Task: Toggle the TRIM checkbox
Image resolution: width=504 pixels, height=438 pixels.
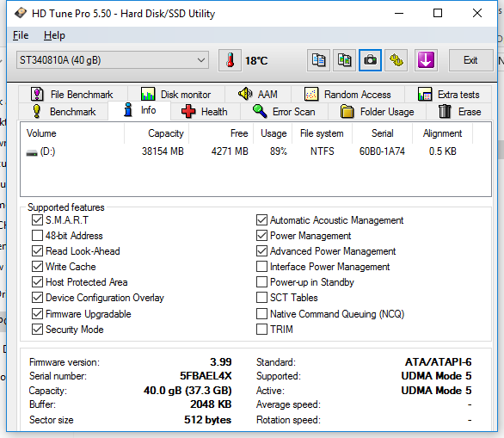Action: [x=261, y=329]
